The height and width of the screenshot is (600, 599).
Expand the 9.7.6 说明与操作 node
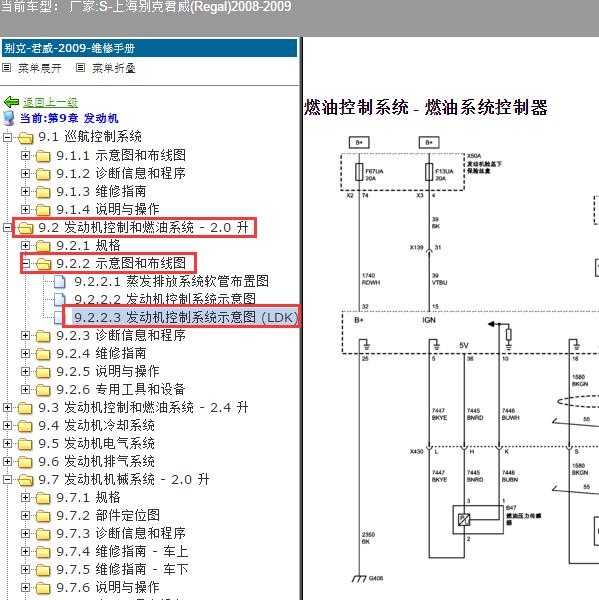tap(25, 587)
